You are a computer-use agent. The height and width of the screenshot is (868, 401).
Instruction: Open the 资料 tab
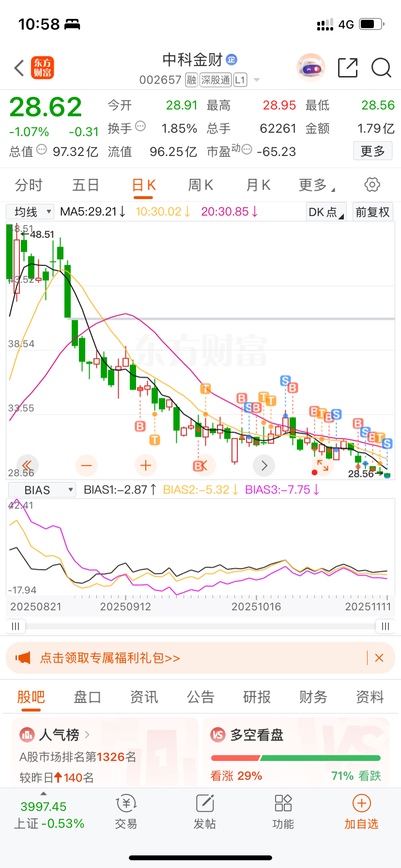[x=370, y=697]
